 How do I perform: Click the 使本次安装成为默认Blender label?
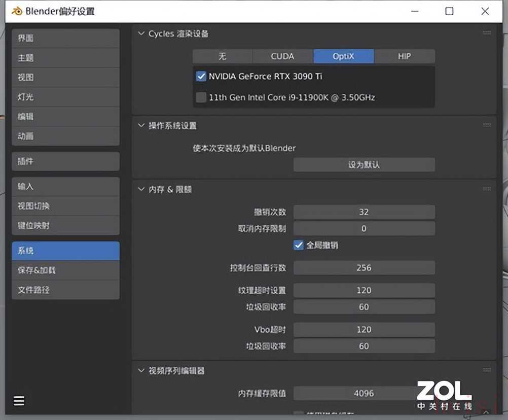(244, 149)
